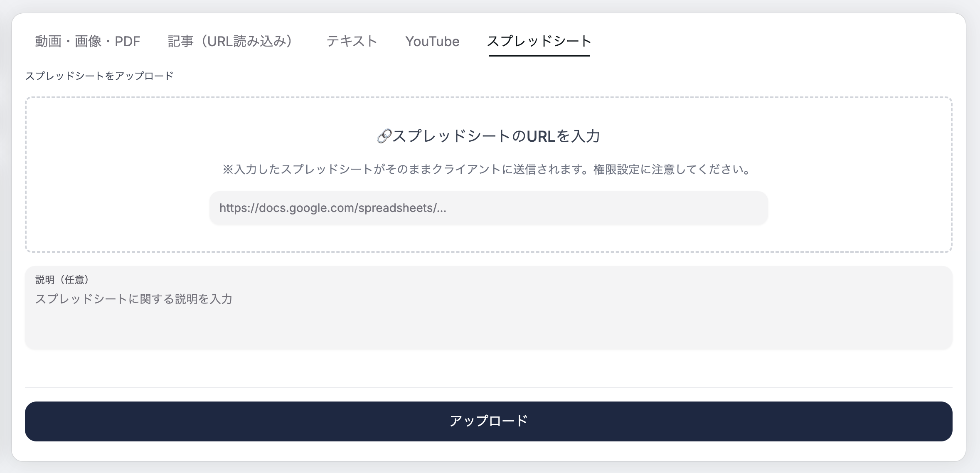Switch to the YouTube upload tab

[432, 41]
